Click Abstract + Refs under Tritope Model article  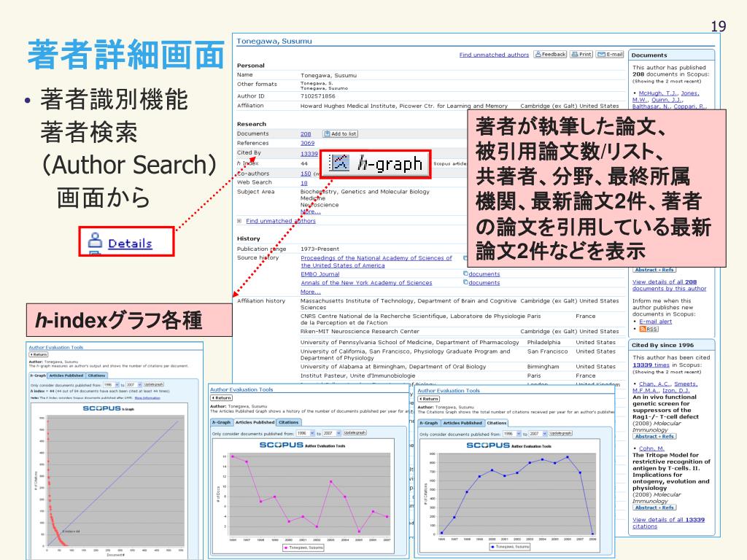(x=654, y=507)
